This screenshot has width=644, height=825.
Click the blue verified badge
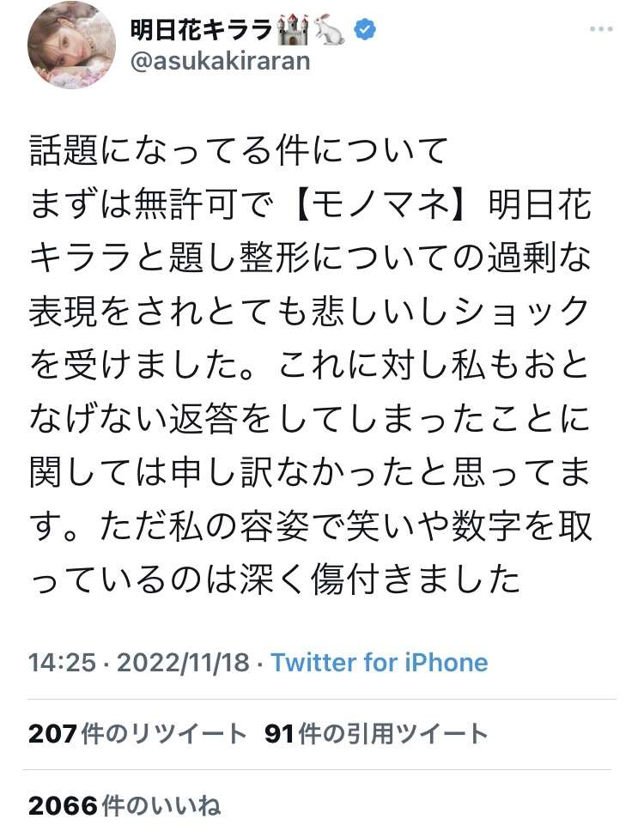pyautogui.click(x=365, y=31)
